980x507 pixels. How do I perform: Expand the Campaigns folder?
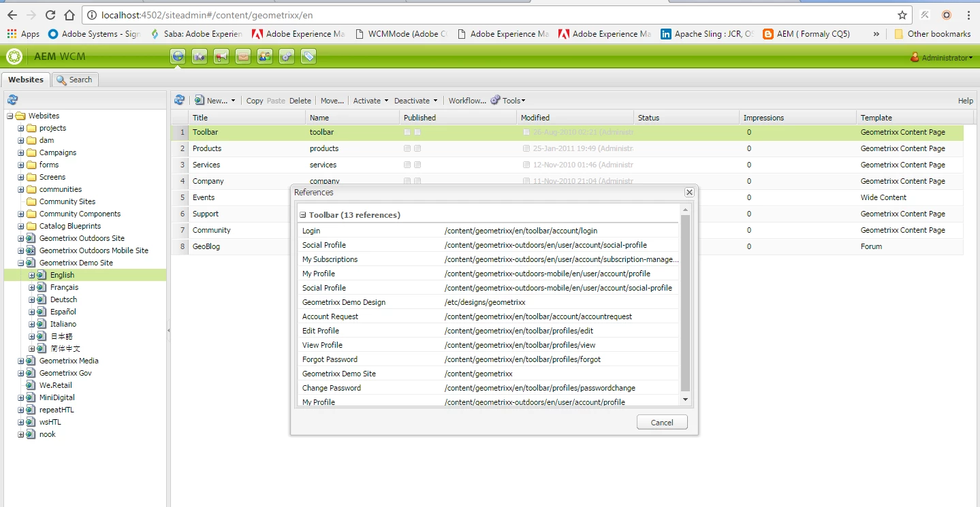point(21,152)
